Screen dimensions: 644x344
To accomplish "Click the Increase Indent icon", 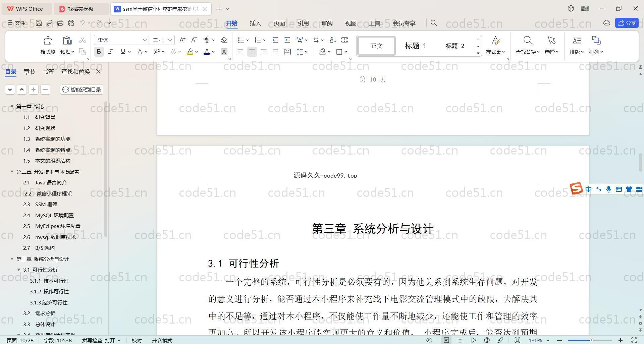I will tap(287, 40).
